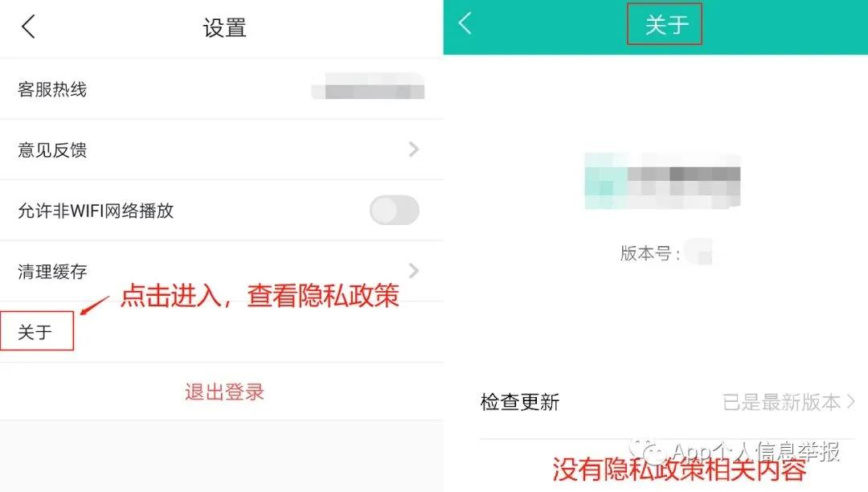This screenshot has width=868, height=492.
Task: Tap chevron next to 已是最新版本
Action: point(851,402)
